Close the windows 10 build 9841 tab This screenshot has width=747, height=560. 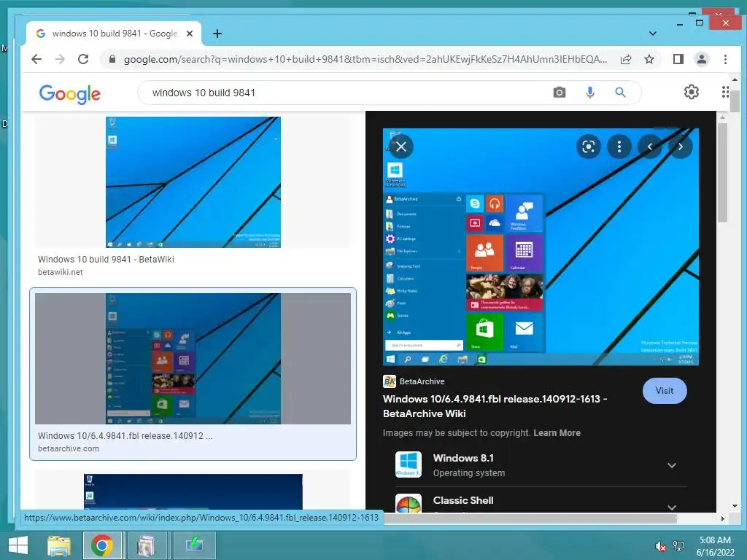coord(190,34)
